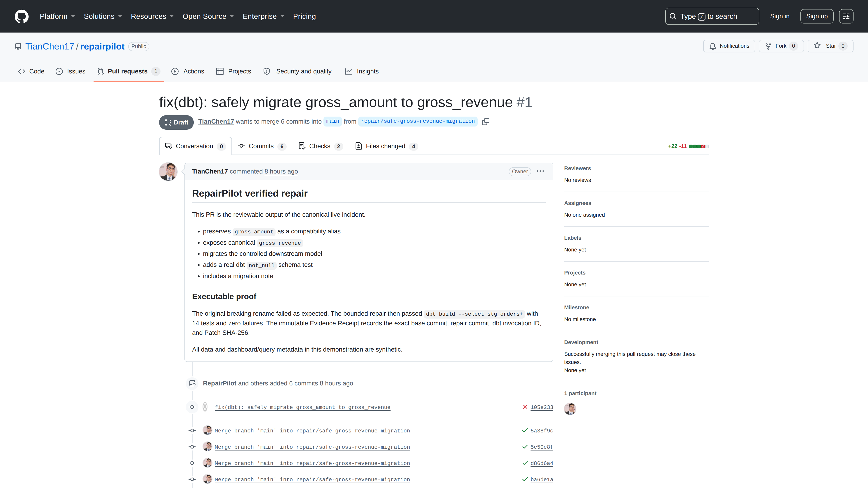Open commit hash 5c50e8f

coord(542,447)
